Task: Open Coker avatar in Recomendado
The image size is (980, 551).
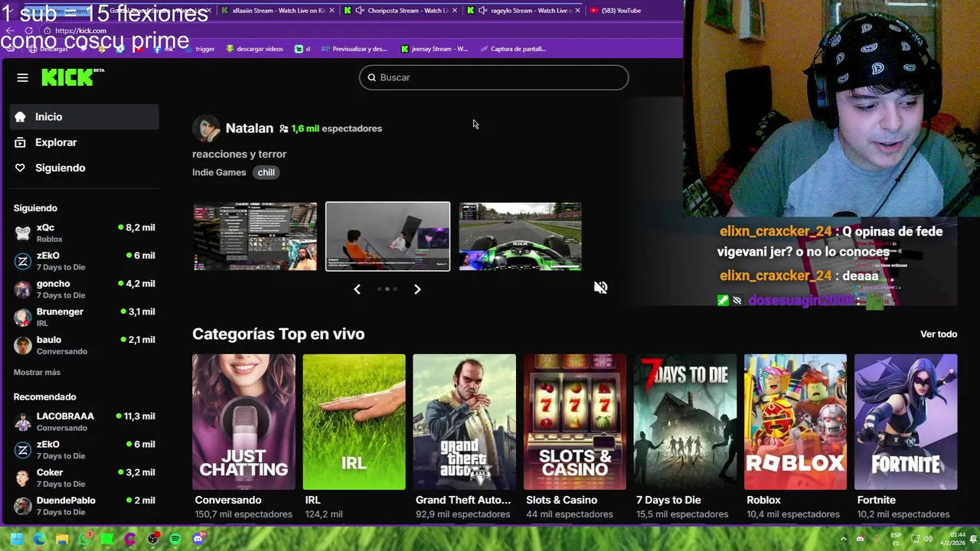Action: click(x=23, y=478)
